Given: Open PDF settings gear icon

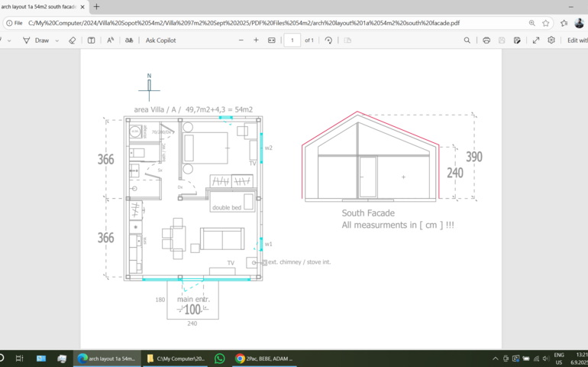Looking at the screenshot, I should click(551, 40).
